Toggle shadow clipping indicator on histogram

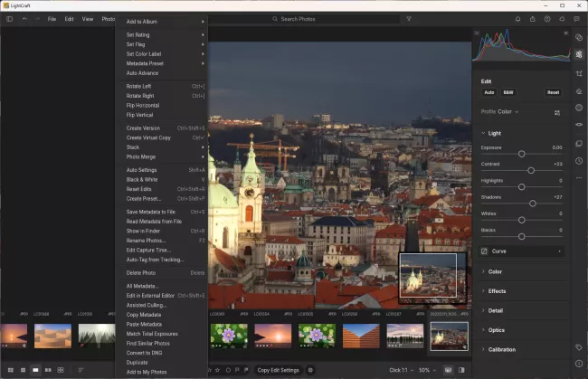477,33
